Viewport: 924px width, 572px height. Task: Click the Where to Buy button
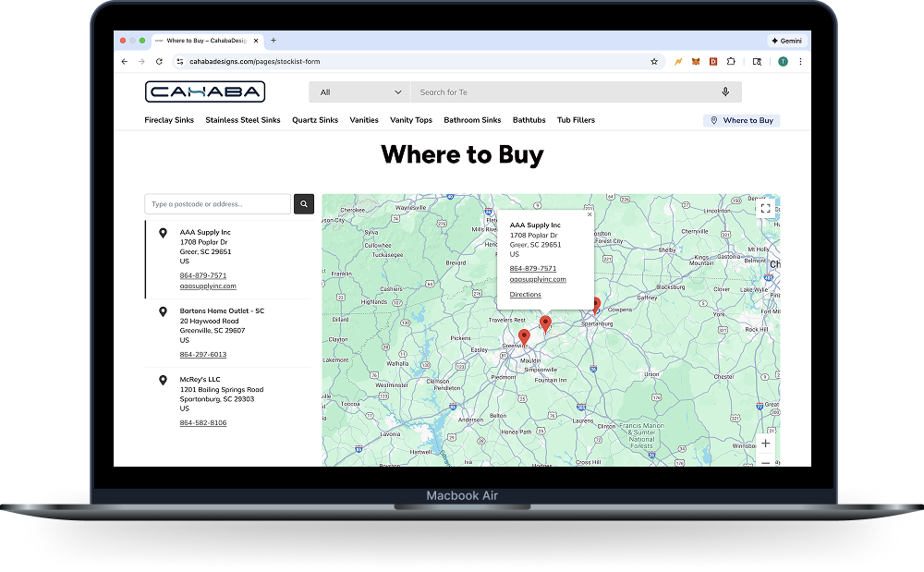tap(741, 121)
